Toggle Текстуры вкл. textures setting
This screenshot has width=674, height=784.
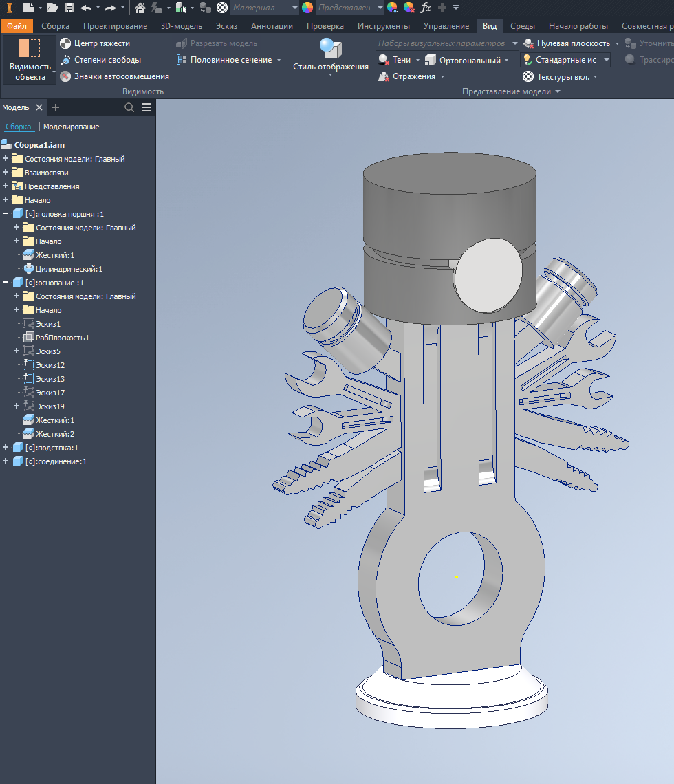pyautogui.click(x=556, y=77)
